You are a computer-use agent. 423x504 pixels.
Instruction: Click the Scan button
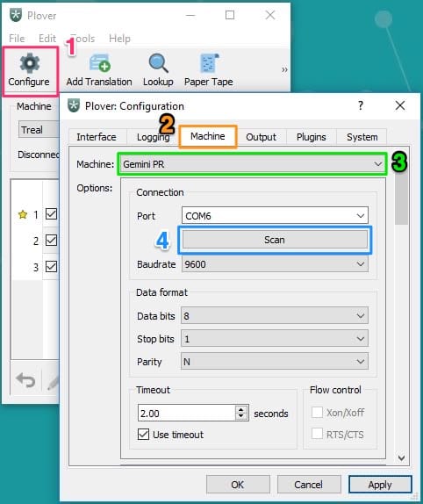275,240
